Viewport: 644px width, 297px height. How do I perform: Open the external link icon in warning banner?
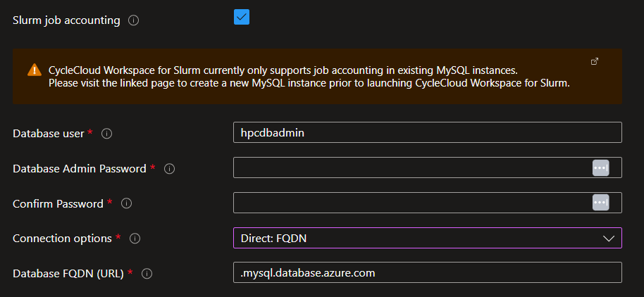[x=595, y=62]
